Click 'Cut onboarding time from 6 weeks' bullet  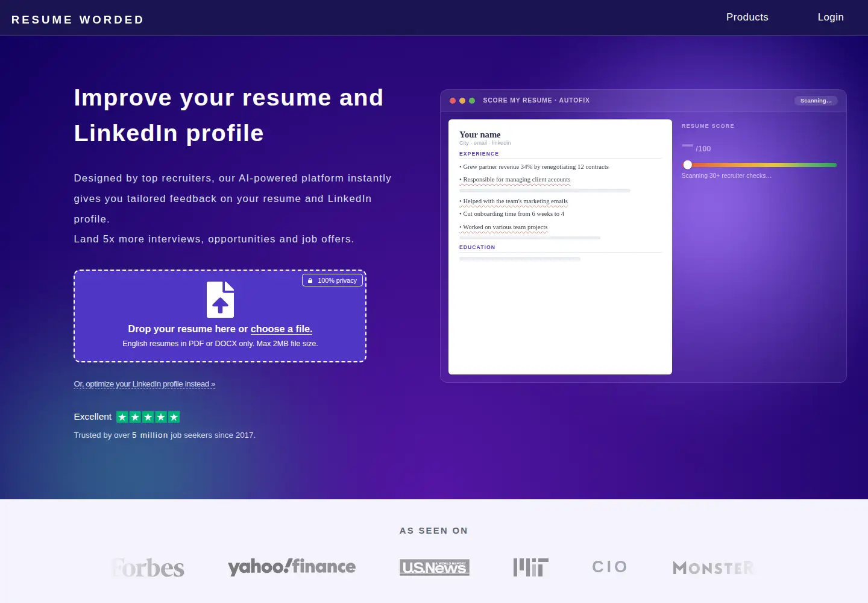click(512, 214)
